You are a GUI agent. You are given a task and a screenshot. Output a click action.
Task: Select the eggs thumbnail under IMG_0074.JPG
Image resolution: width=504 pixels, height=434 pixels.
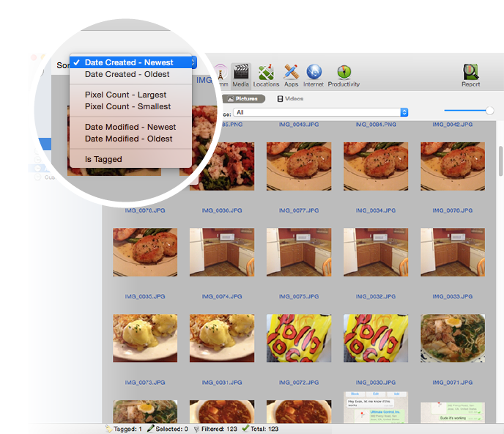(x=222, y=338)
